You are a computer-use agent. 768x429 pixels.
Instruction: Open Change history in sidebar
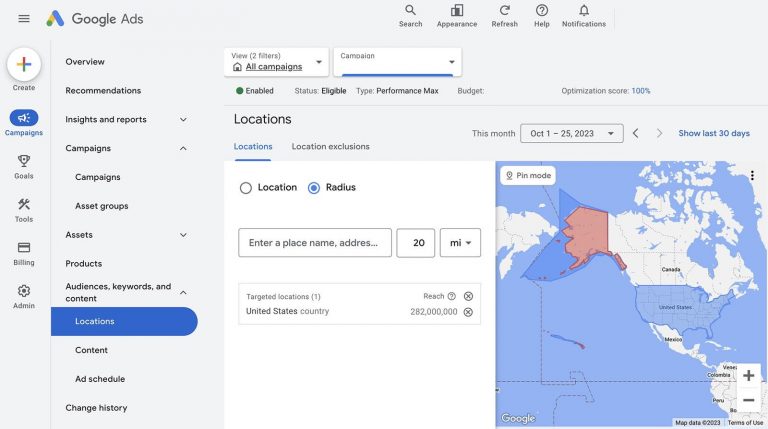(96, 408)
